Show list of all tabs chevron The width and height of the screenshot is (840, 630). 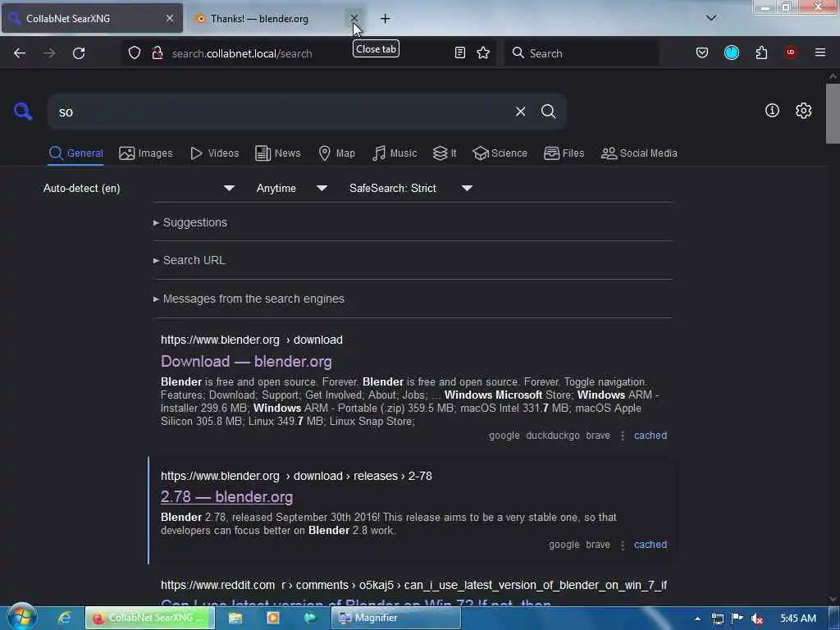click(711, 18)
